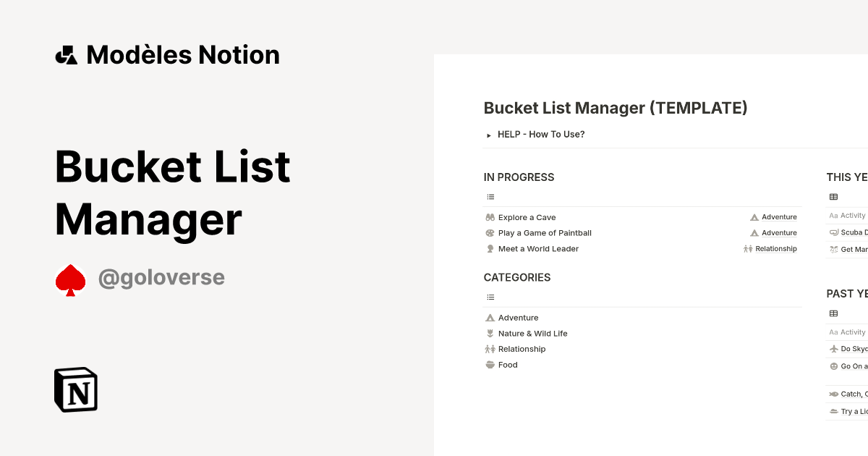This screenshot has width=868, height=456.
Task: Select the bowl icon beside the Food category
Action: [x=490, y=364]
